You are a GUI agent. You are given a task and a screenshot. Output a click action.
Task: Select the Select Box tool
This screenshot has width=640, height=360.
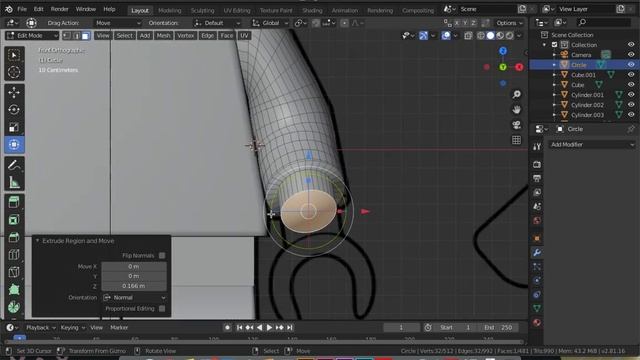pos(14,55)
